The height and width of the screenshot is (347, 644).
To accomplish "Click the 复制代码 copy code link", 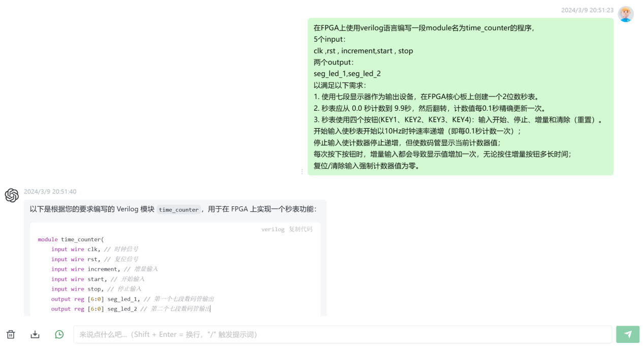I will [301, 229].
